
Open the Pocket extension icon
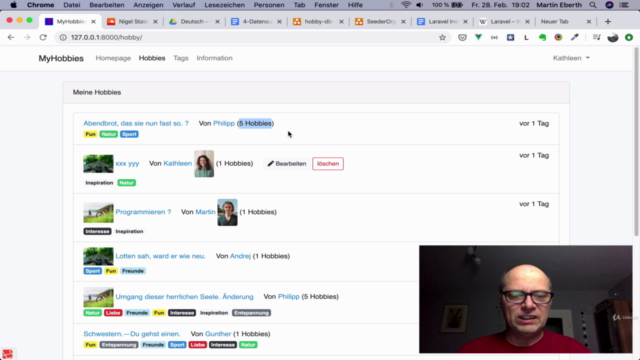tap(462, 37)
